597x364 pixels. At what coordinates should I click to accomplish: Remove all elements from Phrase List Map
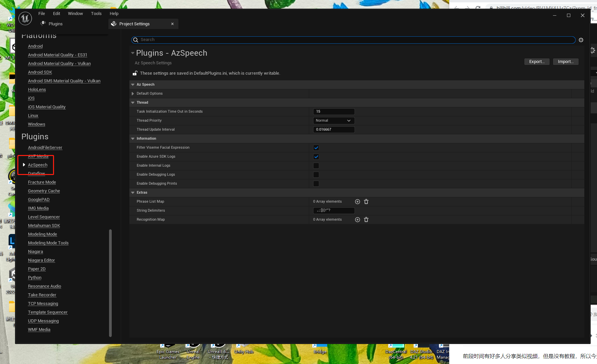(x=366, y=202)
